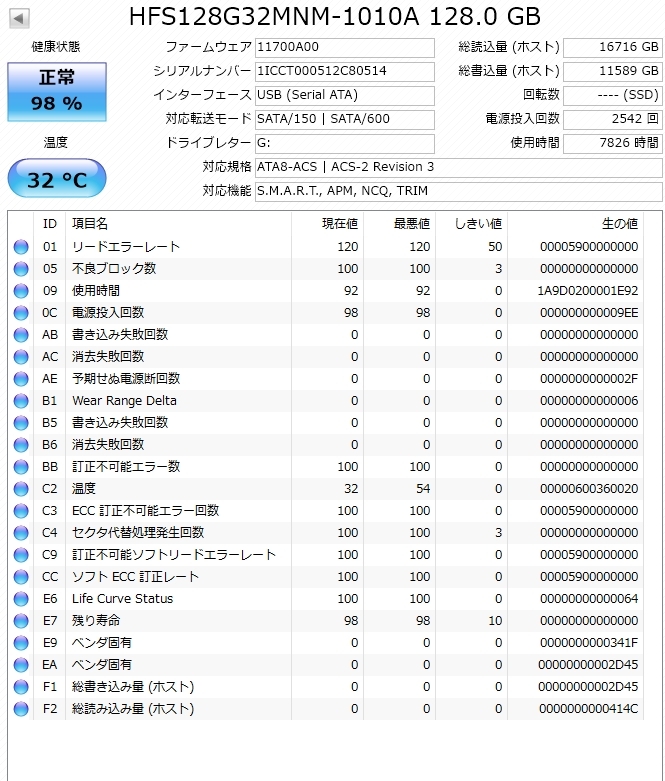Click status icon of Wear Range Delta row
This screenshot has width=665, height=781.
pyautogui.click(x=21, y=401)
